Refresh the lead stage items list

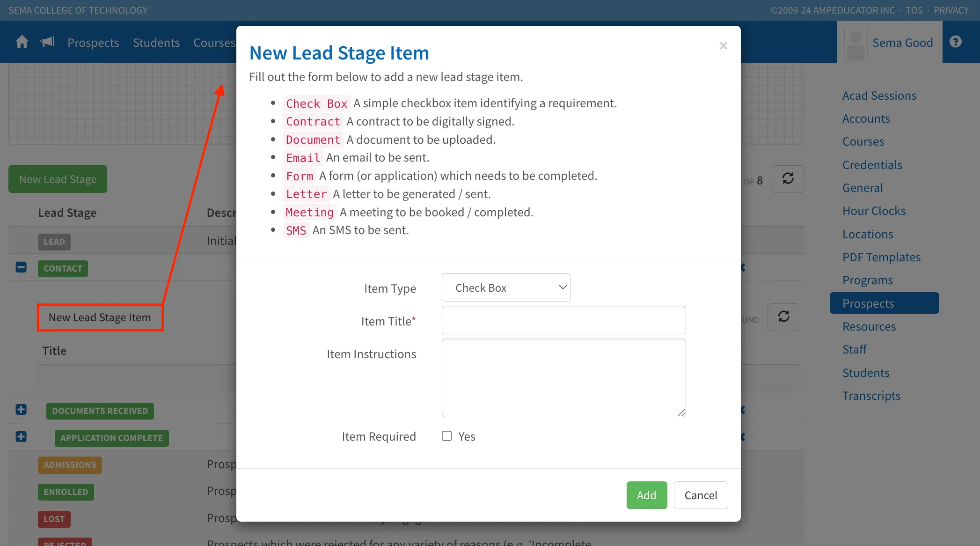pos(784,317)
